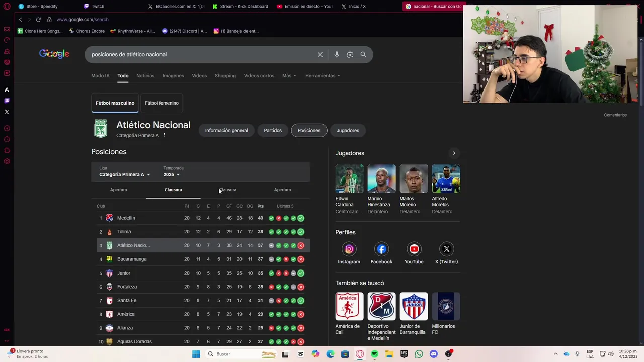The image size is (644, 362).
Task: Switch to the last Apertura tab on the right
Action: 282,190
